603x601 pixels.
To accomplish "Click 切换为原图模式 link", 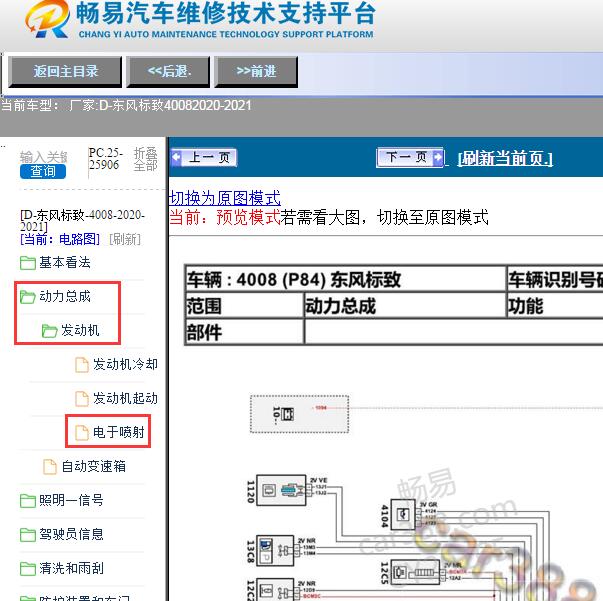I will point(225,198).
